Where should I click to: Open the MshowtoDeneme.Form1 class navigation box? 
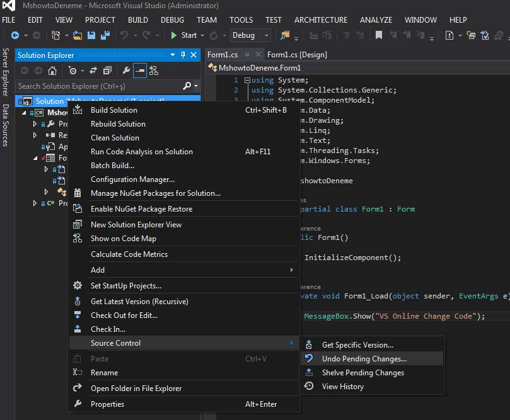[x=358, y=68]
